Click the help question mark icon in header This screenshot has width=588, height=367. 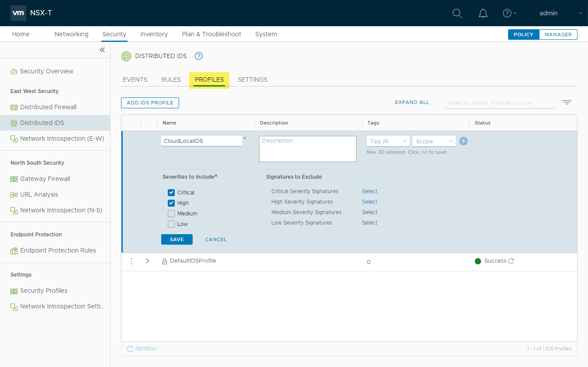click(507, 13)
